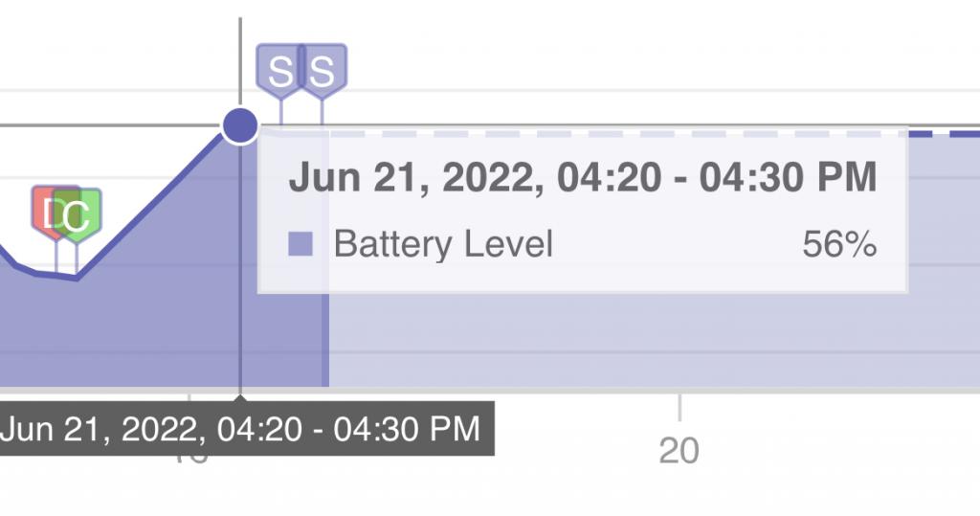Click the partially hidden x-axis label 10
This screenshot has height=516, width=980.
[x=189, y=460]
